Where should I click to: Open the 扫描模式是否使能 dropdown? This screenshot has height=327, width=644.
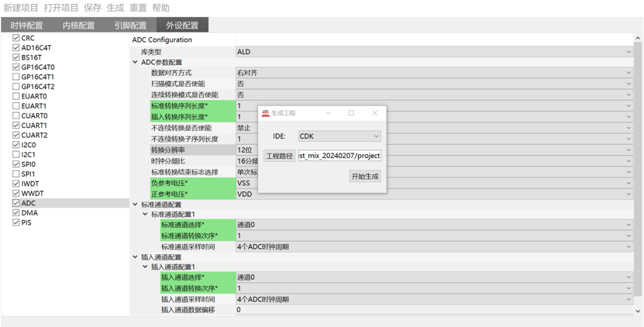coord(435,84)
